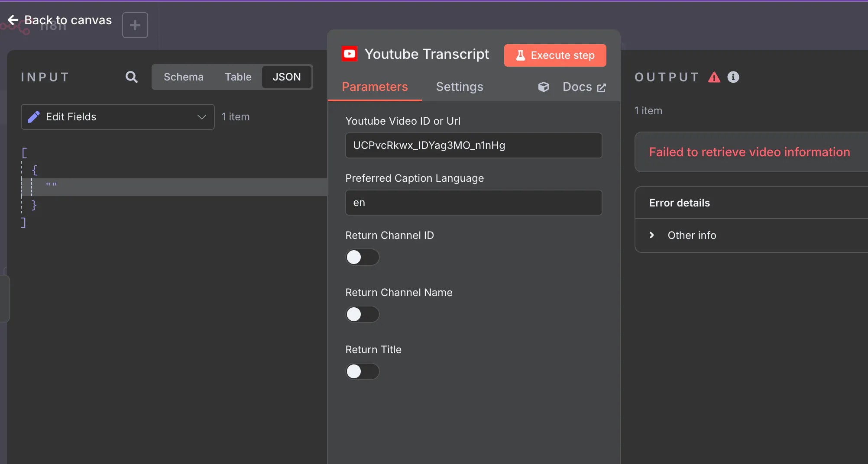Focus the Preferred Caption Language field
868x464 pixels.
(x=474, y=203)
